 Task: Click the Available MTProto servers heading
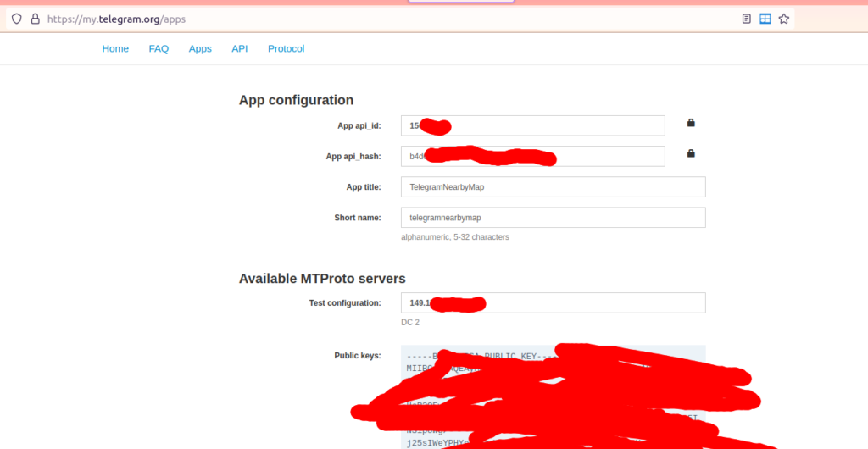coord(322,279)
